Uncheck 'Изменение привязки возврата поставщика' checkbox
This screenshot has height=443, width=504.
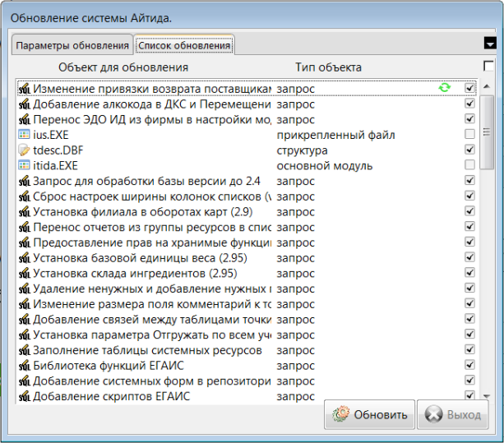pyautogui.click(x=469, y=88)
